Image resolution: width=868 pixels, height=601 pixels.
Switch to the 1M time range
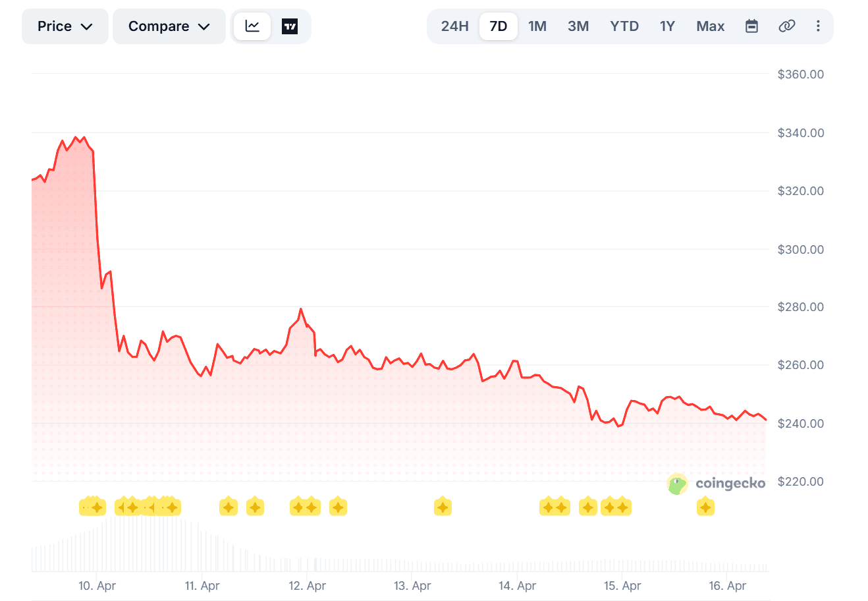point(537,26)
